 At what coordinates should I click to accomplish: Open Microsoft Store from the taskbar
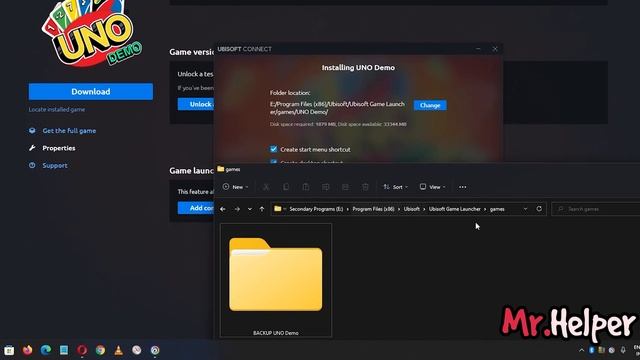9,350
